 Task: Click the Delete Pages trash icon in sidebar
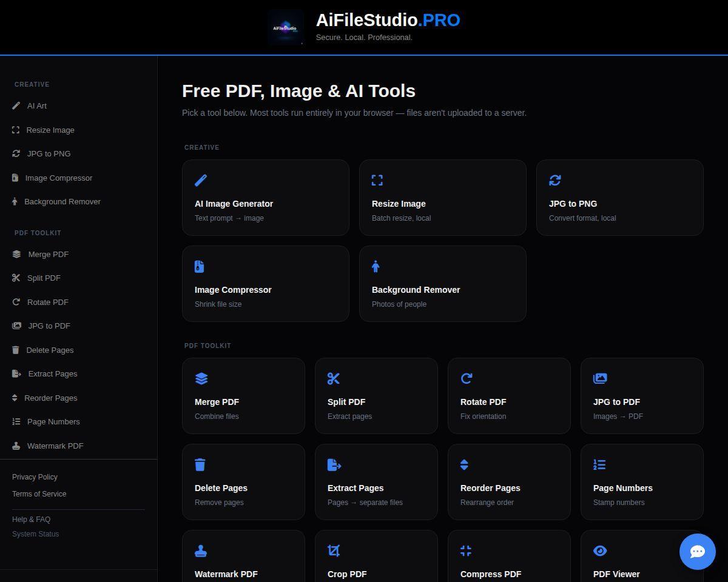click(16, 350)
